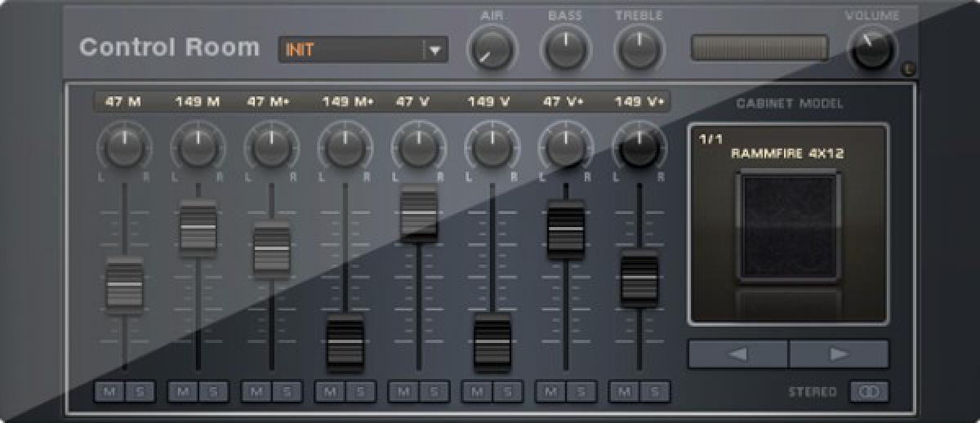The height and width of the screenshot is (423, 980).
Task: Solo the 149 M microphone channel
Action: (212, 392)
